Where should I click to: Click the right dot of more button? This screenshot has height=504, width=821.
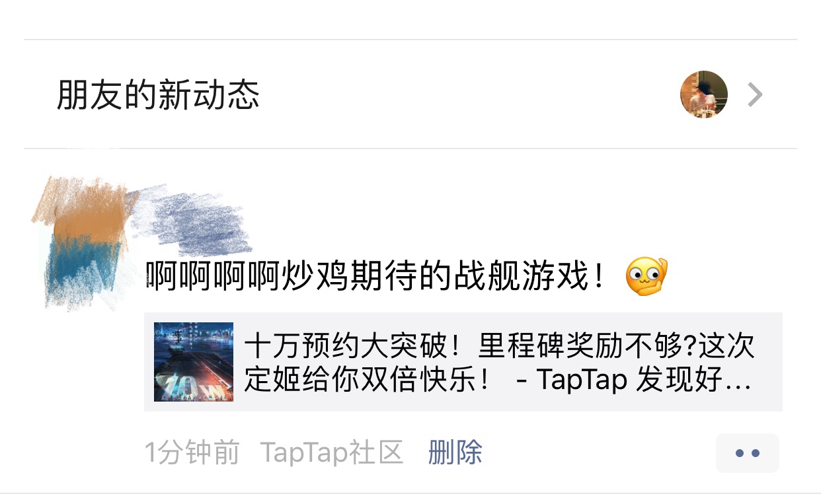point(756,453)
